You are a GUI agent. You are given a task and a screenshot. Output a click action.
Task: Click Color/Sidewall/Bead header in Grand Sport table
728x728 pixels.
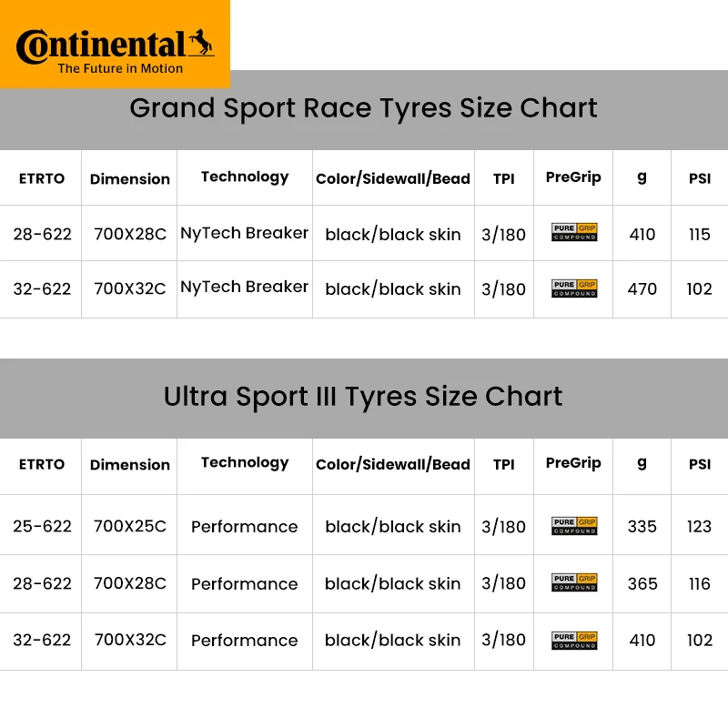tap(393, 178)
